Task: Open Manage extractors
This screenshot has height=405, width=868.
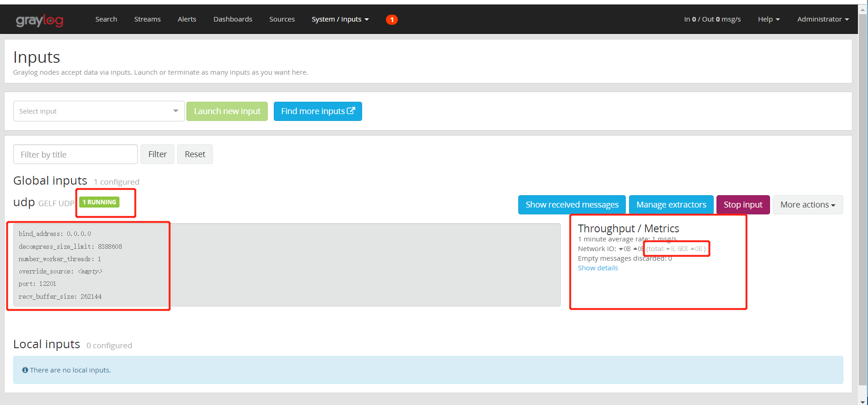Action: pyautogui.click(x=671, y=205)
